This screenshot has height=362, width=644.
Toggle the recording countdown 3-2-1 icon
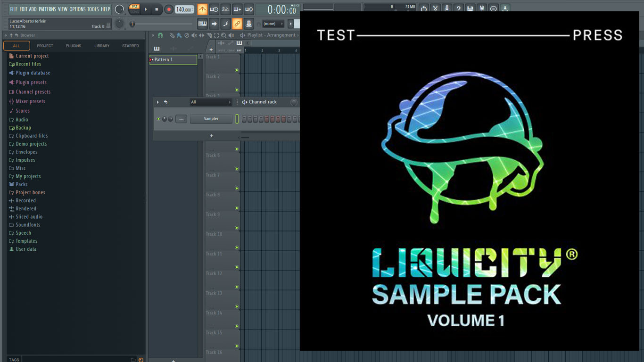point(226,9)
